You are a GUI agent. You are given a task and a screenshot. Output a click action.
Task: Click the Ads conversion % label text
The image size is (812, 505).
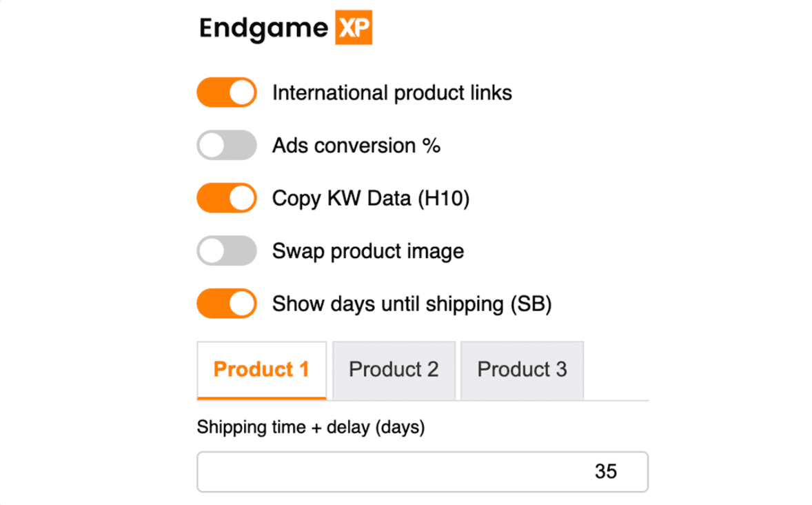356,146
